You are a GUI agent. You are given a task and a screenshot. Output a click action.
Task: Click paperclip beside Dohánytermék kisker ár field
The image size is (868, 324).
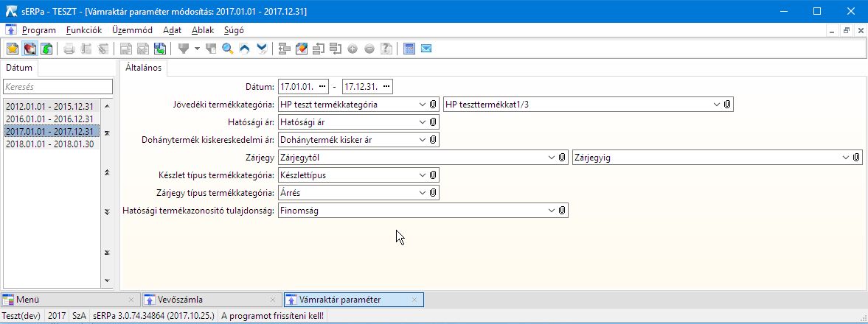tap(434, 140)
